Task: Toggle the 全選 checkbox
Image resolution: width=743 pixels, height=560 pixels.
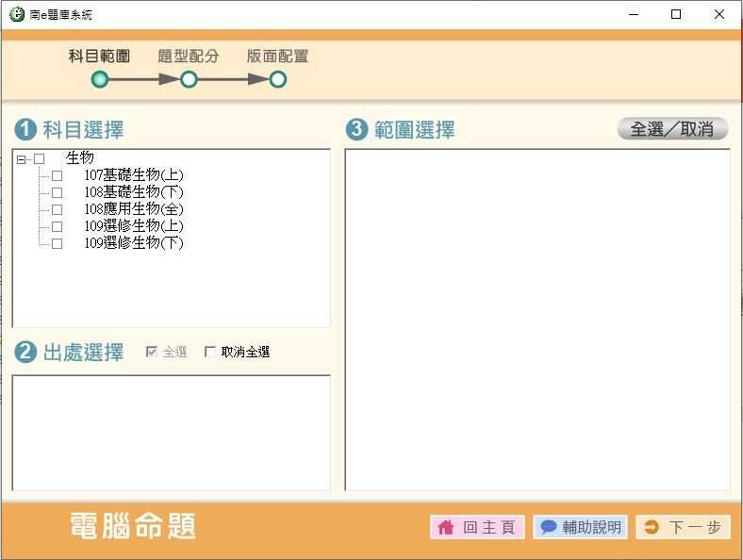Action: point(152,352)
